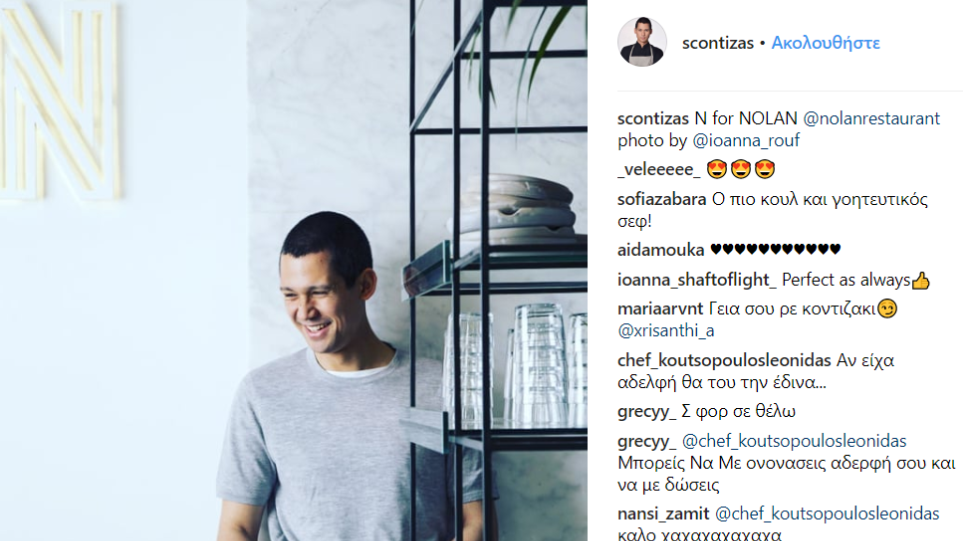
Task: Open first grecyy_ commenter username
Action: click(647, 411)
